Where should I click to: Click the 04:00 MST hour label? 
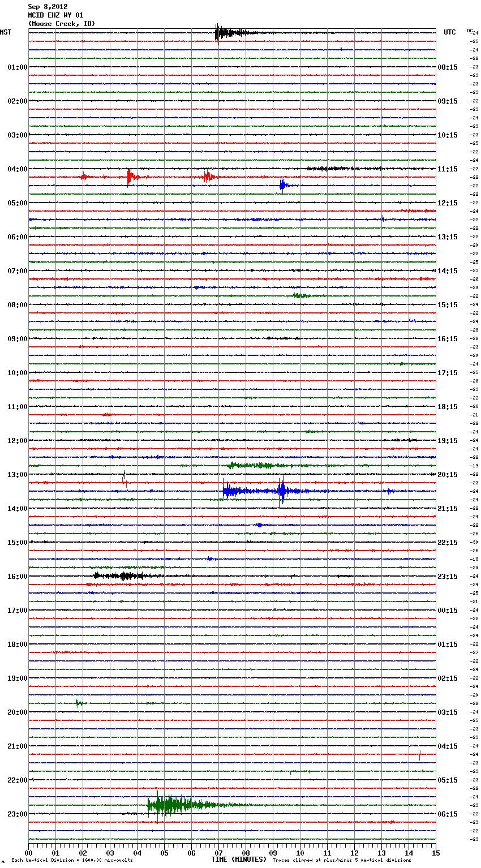point(17,169)
